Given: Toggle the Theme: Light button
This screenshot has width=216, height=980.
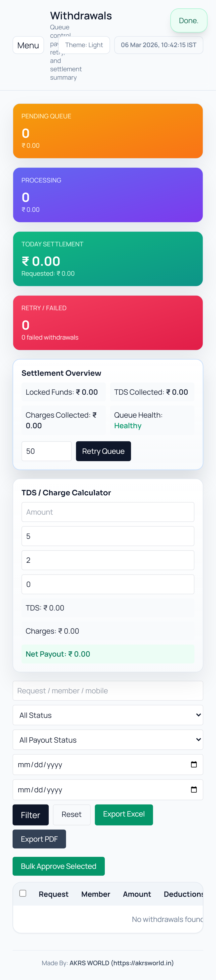Looking at the screenshot, I should click(84, 45).
